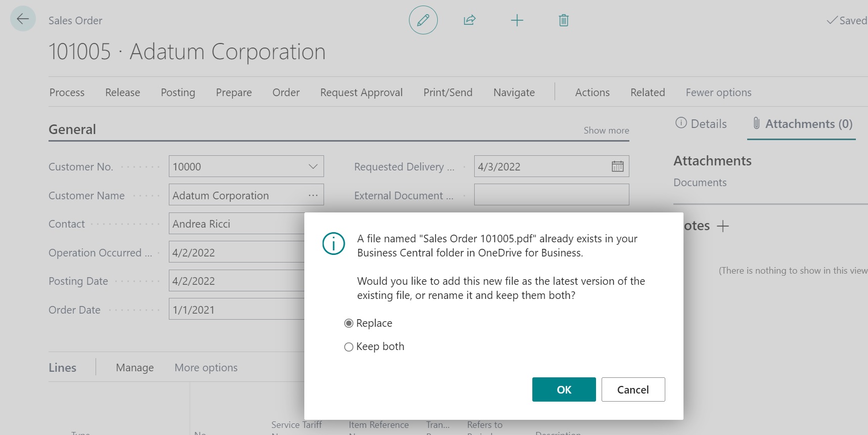Switch to the Details tab
The width and height of the screenshot is (868, 435).
[701, 124]
